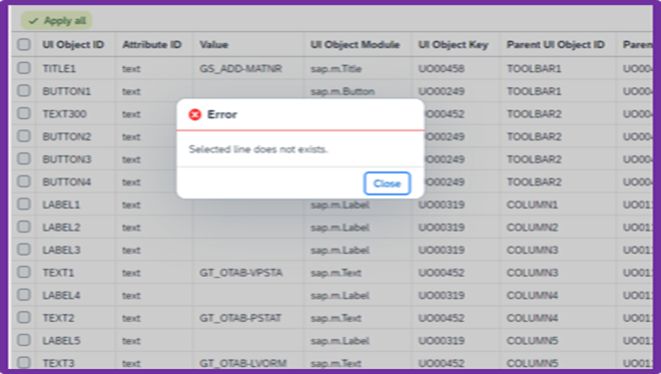The width and height of the screenshot is (661, 374).
Task: Click the TITLE1 object ID cell
Action: click(x=59, y=69)
